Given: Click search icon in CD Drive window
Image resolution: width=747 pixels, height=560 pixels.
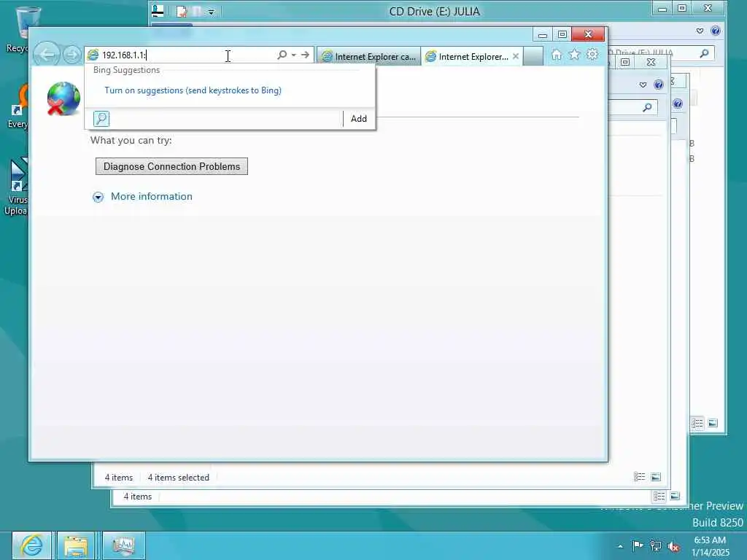Looking at the screenshot, I should pyautogui.click(x=704, y=53).
